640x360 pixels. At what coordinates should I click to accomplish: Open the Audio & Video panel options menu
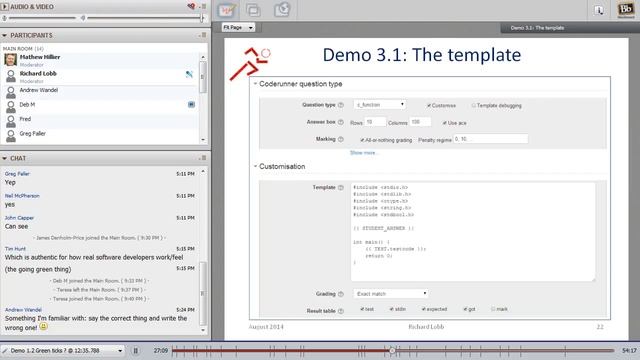(x=203, y=6)
